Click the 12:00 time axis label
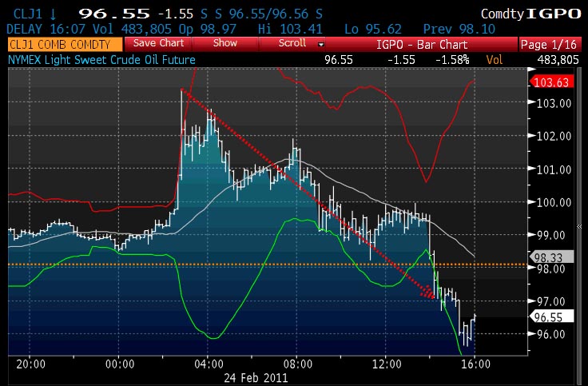The height and width of the screenshot is (386, 588). coord(387,363)
